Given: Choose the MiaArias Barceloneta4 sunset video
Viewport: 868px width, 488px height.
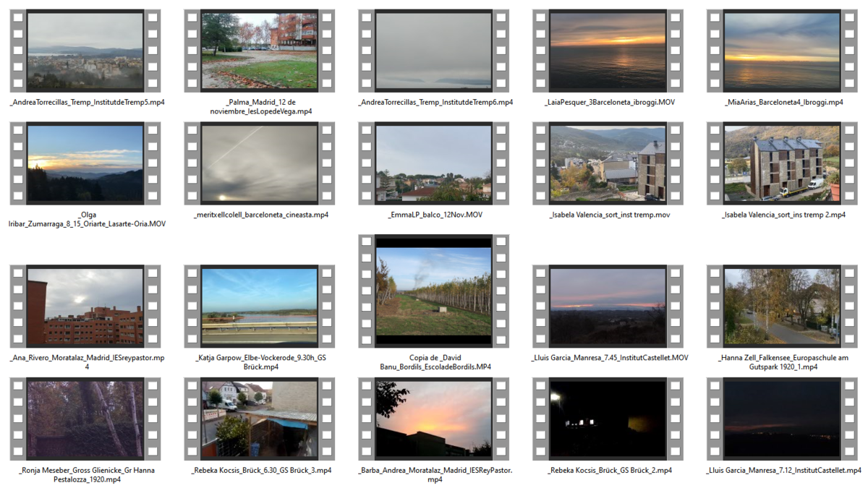Looking at the screenshot, I should click(782, 51).
